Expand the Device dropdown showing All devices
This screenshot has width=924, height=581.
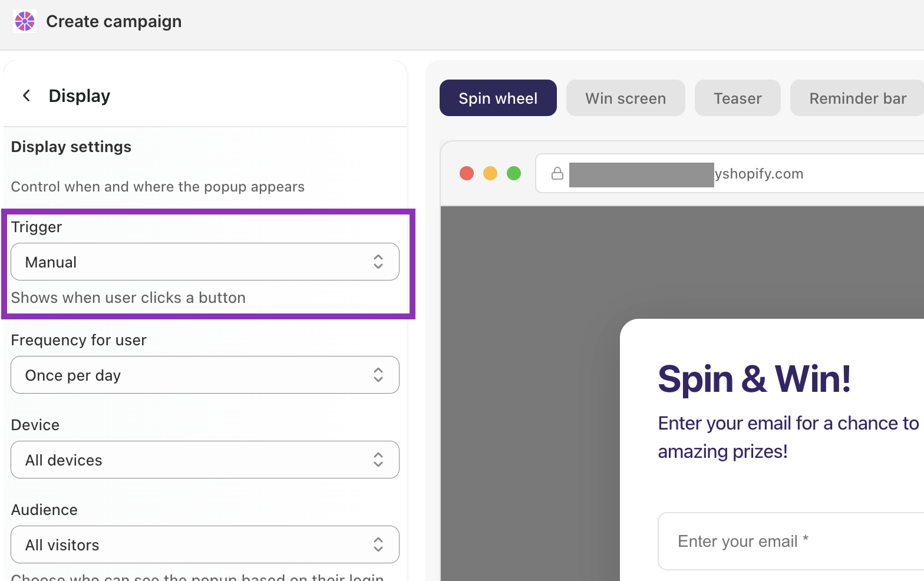click(205, 460)
